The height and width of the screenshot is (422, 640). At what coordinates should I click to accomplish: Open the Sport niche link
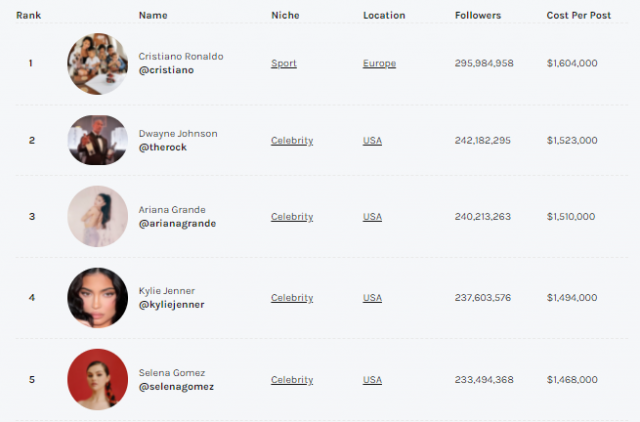pos(284,63)
